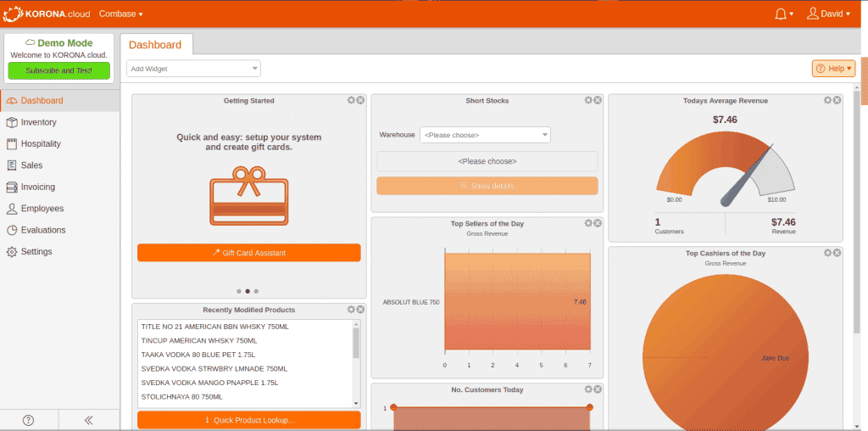Click the Gift Card Assistant button
The width and height of the screenshot is (868, 431).
click(x=248, y=253)
